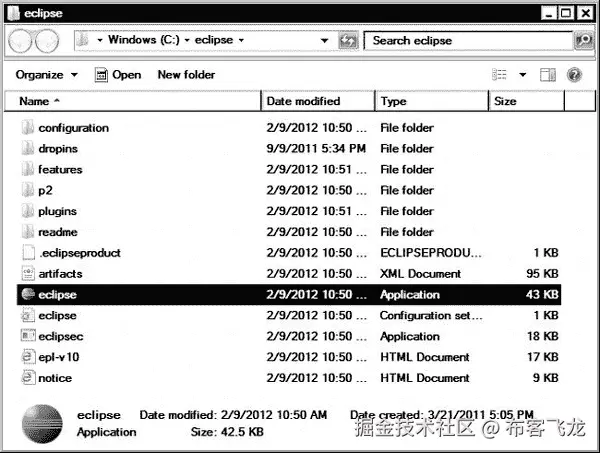
Task: Click the p2 folder icon
Action: [x=28, y=190]
